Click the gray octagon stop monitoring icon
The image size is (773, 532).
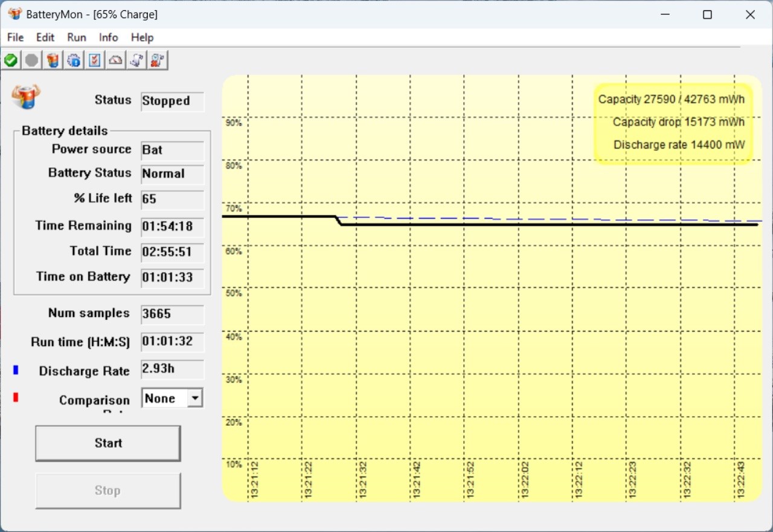[x=31, y=60]
